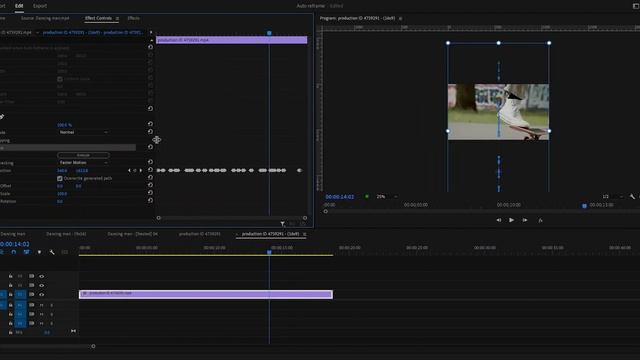Toggle Snap in timeline

[14, 252]
